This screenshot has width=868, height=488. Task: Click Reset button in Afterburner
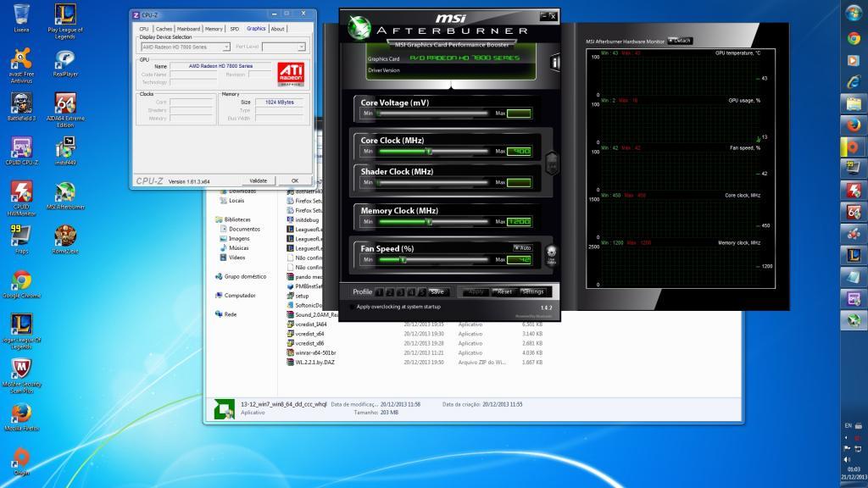coord(504,292)
